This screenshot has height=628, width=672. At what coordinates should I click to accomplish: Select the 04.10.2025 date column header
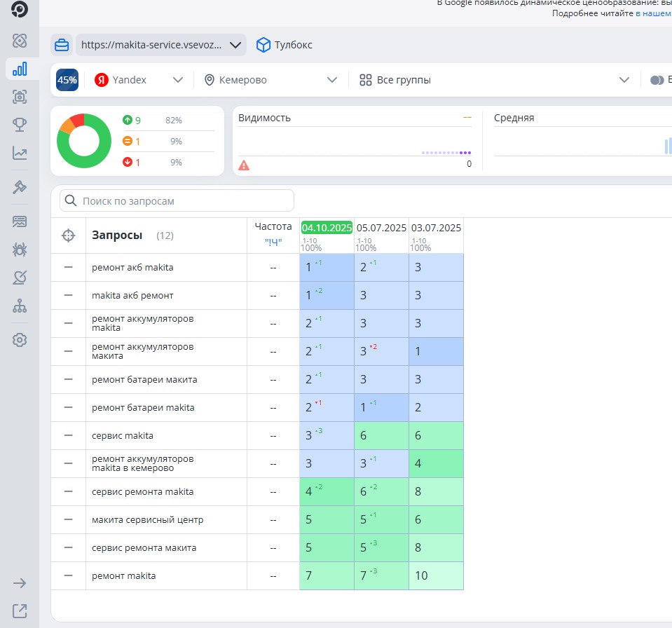pyautogui.click(x=327, y=228)
